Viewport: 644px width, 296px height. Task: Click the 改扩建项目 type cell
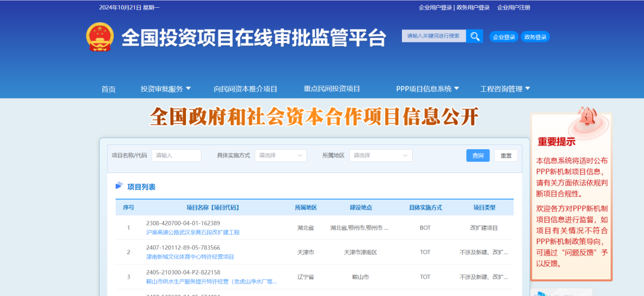tap(485, 228)
